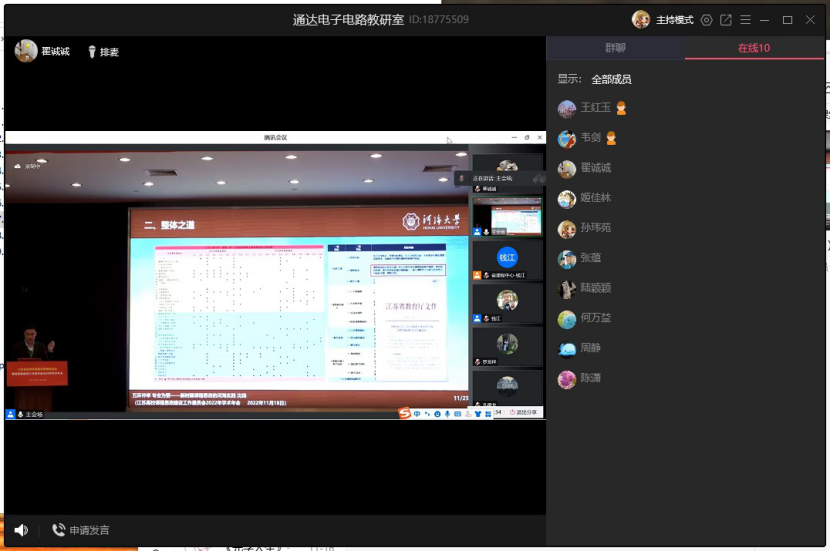
Task: Open the settings gear in the title bar
Action: coord(706,20)
